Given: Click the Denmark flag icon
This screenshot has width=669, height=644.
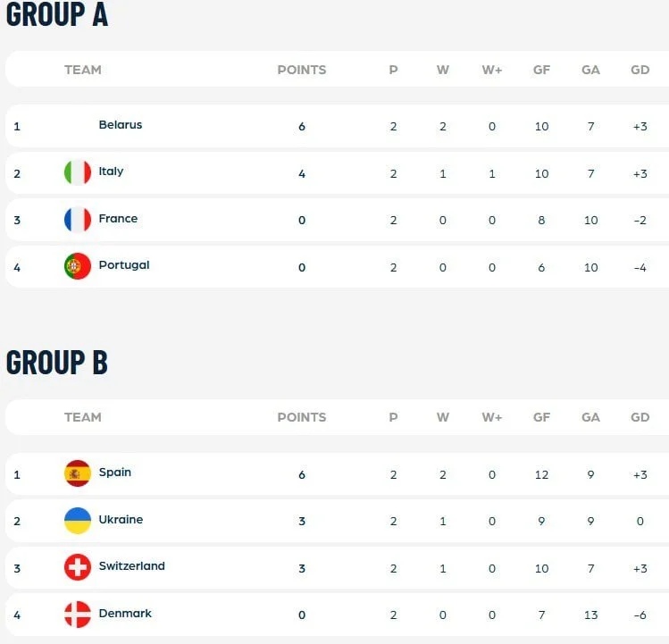Looking at the screenshot, I should click(x=77, y=615).
